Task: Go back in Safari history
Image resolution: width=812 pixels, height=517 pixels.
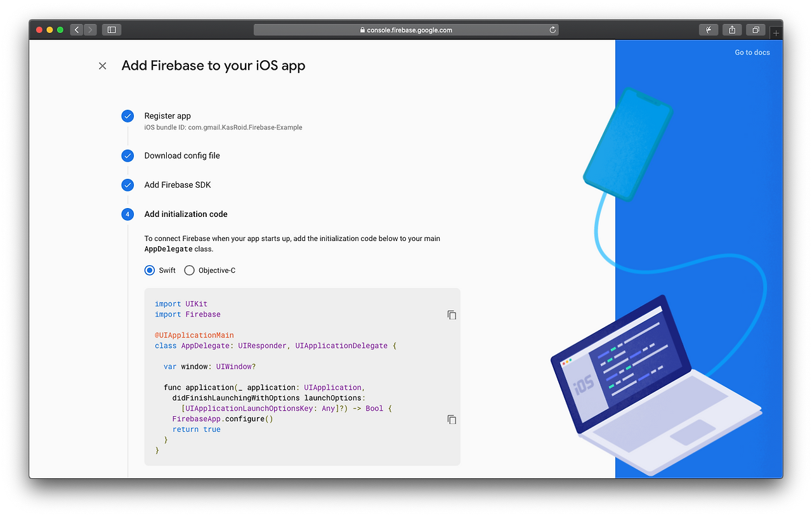Action: tap(77, 30)
